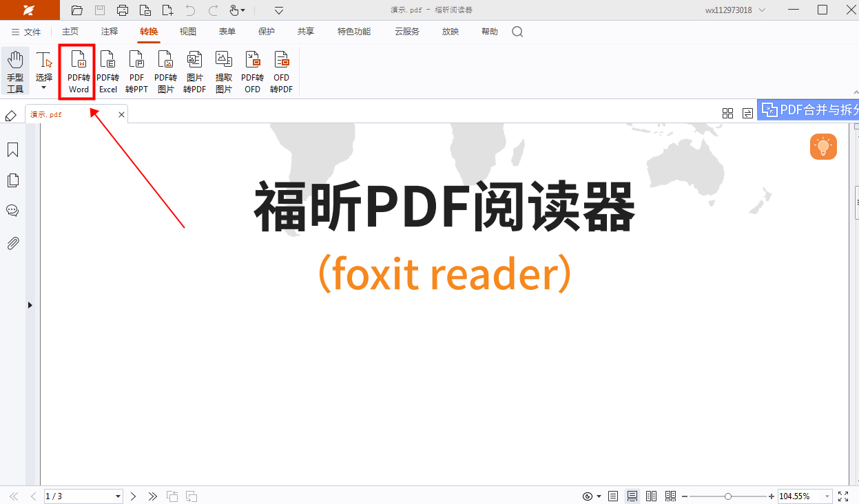Switch to two-page facing layout
Viewport: 859px width, 504px height.
(x=651, y=496)
